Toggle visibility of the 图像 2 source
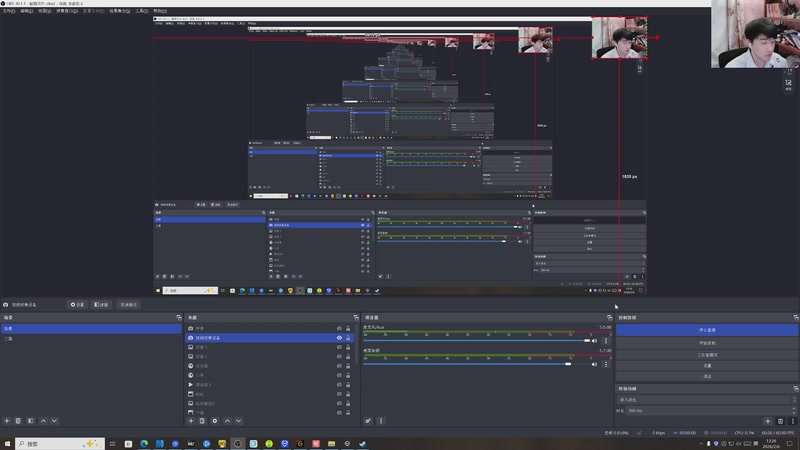 pyautogui.click(x=339, y=357)
